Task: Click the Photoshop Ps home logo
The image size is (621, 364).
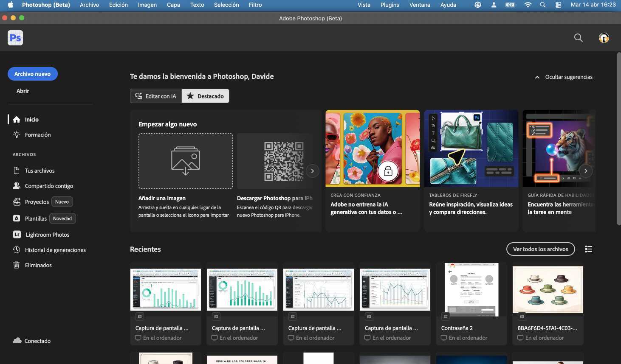Action: [15, 38]
